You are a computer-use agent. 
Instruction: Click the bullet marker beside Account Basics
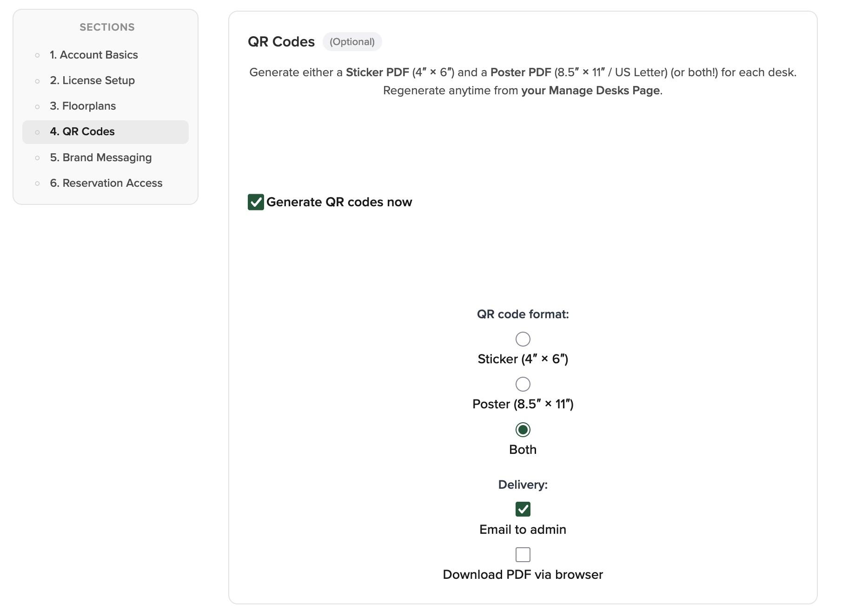click(x=38, y=55)
